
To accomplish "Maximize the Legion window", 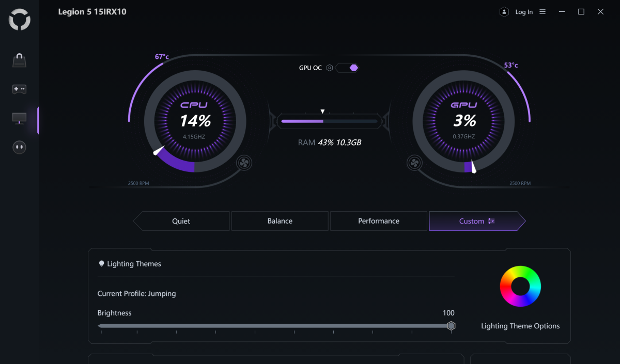I will click(581, 12).
